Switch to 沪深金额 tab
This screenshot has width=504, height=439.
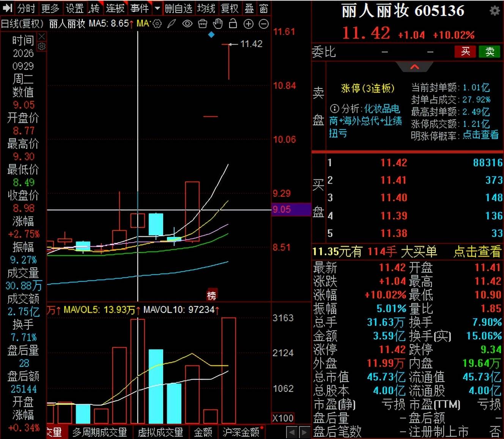(241, 432)
